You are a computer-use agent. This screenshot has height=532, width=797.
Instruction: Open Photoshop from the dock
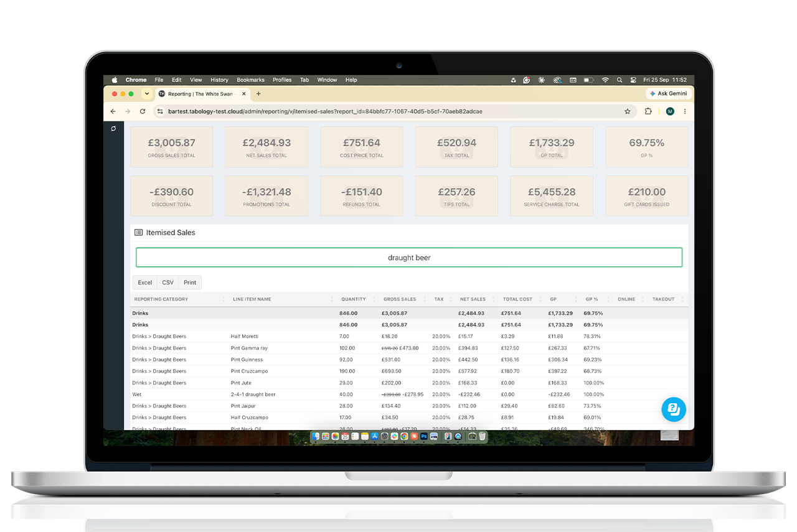coord(424,436)
